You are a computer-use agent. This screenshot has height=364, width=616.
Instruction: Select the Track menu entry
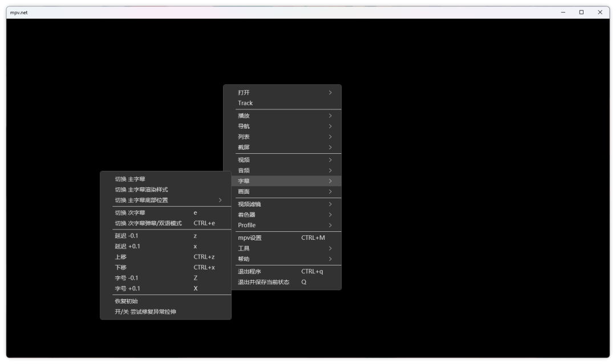(x=245, y=103)
